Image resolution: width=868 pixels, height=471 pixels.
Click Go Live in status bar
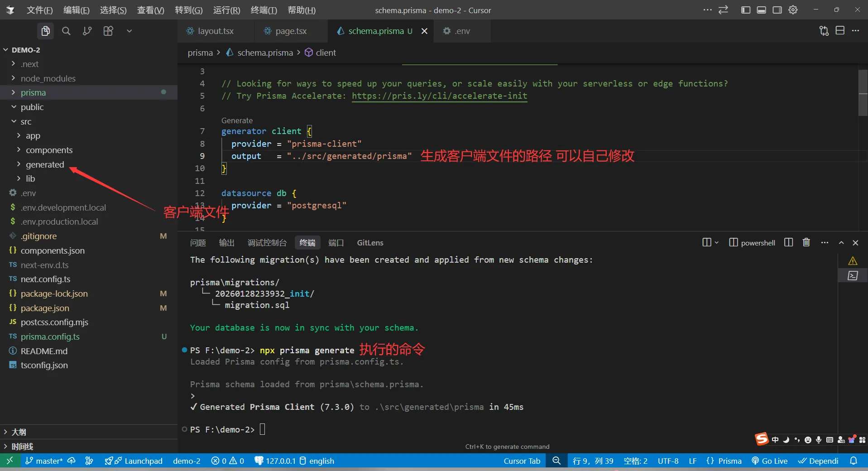click(769, 461)
